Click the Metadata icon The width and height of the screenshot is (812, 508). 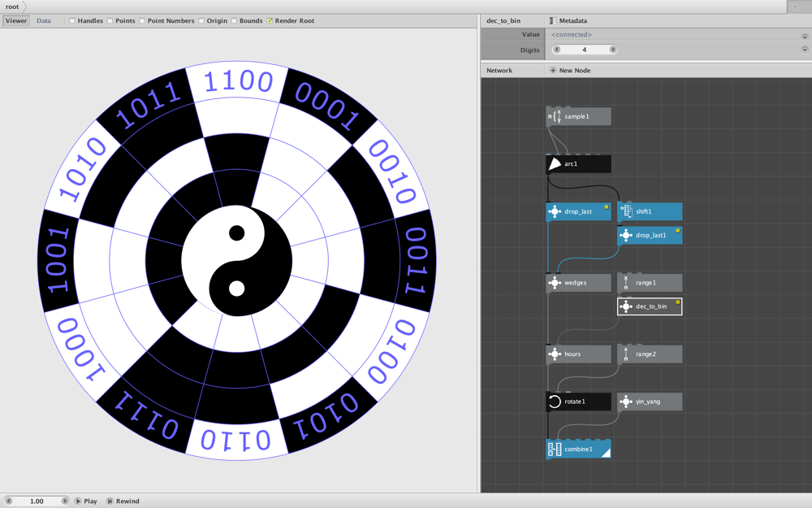(553, 21)
